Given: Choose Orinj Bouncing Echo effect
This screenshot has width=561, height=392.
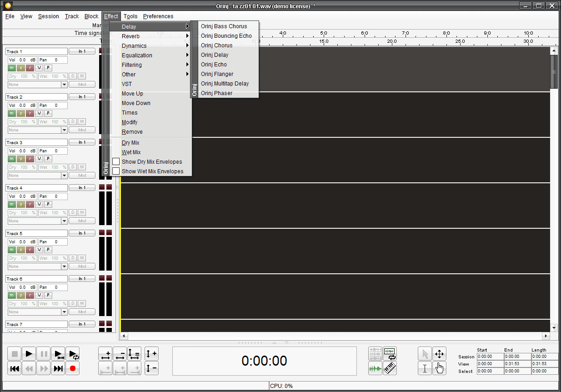Looking at the screenshot, I should pos(228,36).
